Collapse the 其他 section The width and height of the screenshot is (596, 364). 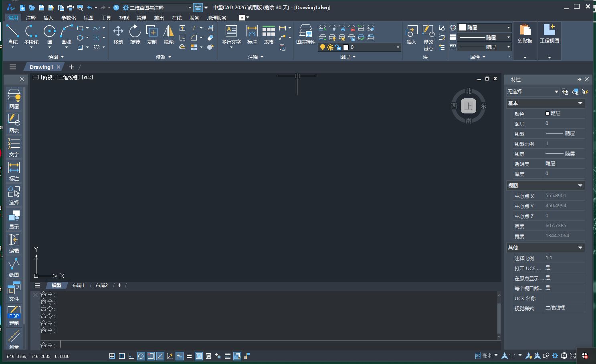[x=580, y=248]
